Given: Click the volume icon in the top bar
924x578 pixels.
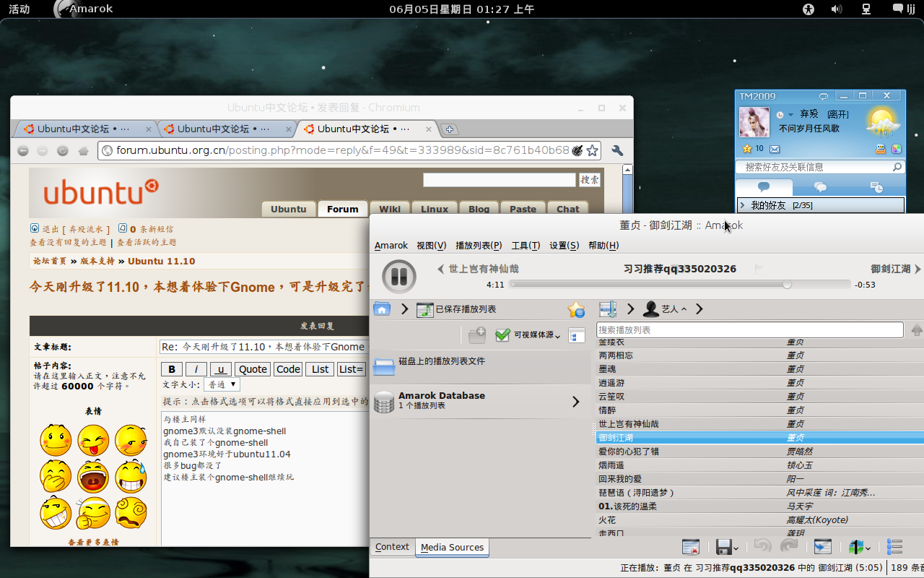Looking at the screenshot, I should coord(837,9).
